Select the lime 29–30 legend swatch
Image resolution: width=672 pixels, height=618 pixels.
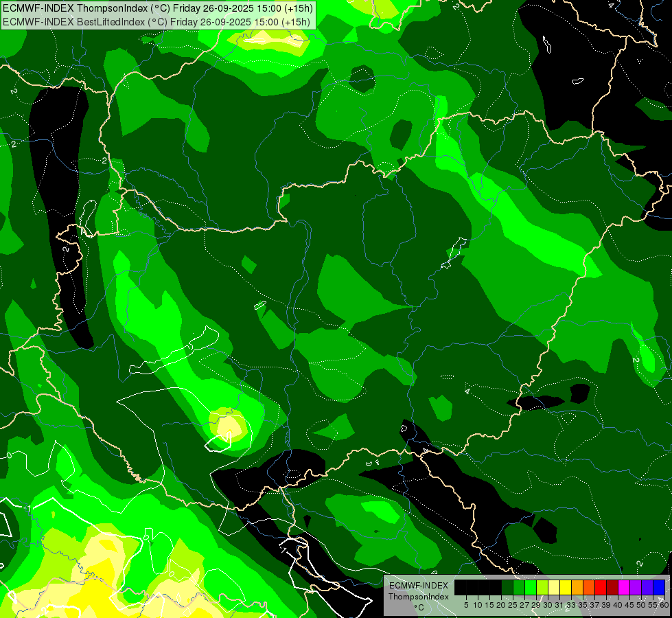coord(542,587)
